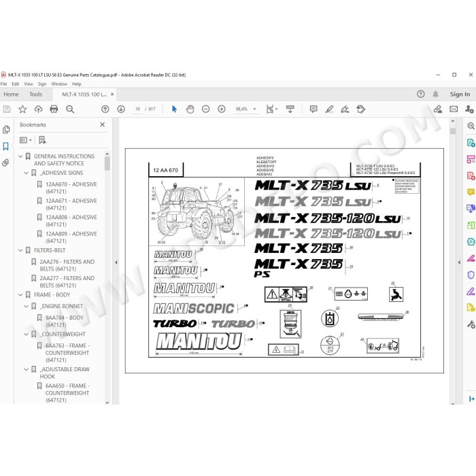This screenshot has width=476, height=476.
Task: Open 2AA276 - FILTERS AND BELTS bookmark
Action: click(67, 265)
